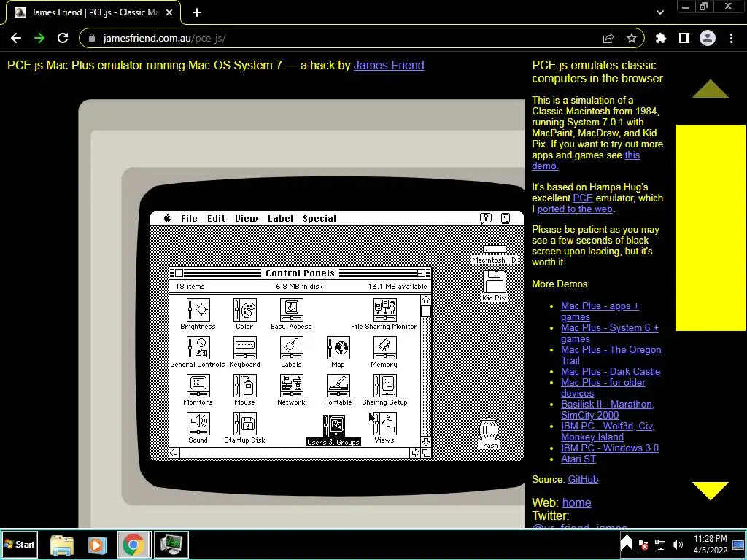Open the View menu in emulator

click(x=246, y=218)
